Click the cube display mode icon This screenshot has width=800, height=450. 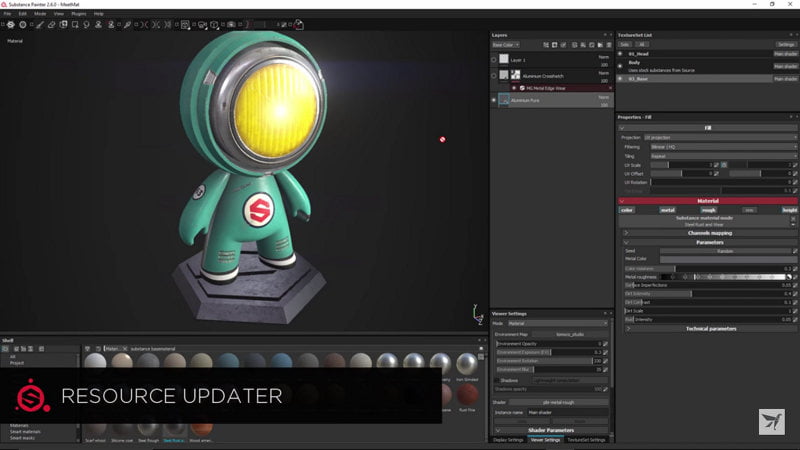pos(214,24)
